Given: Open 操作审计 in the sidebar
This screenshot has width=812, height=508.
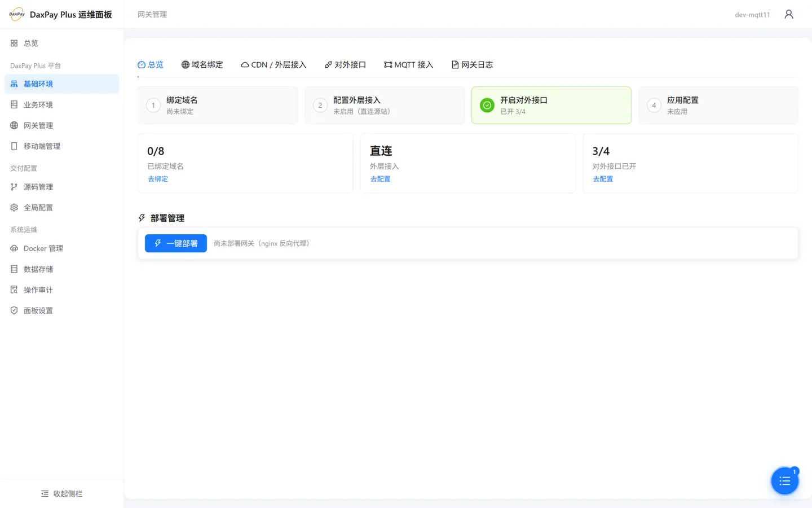Looking at the screenshot, I should point(61,290).
